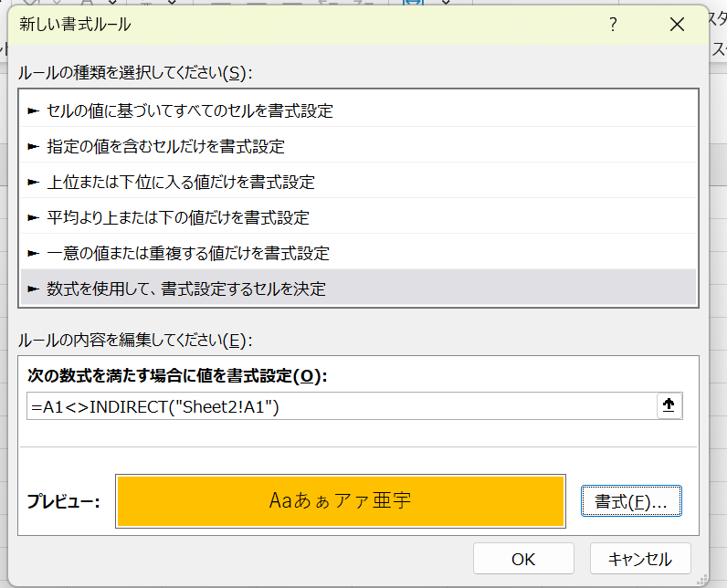
Task: Click the ルールの内容を編集してください(E) label
Action: click(x=135, y=341)
